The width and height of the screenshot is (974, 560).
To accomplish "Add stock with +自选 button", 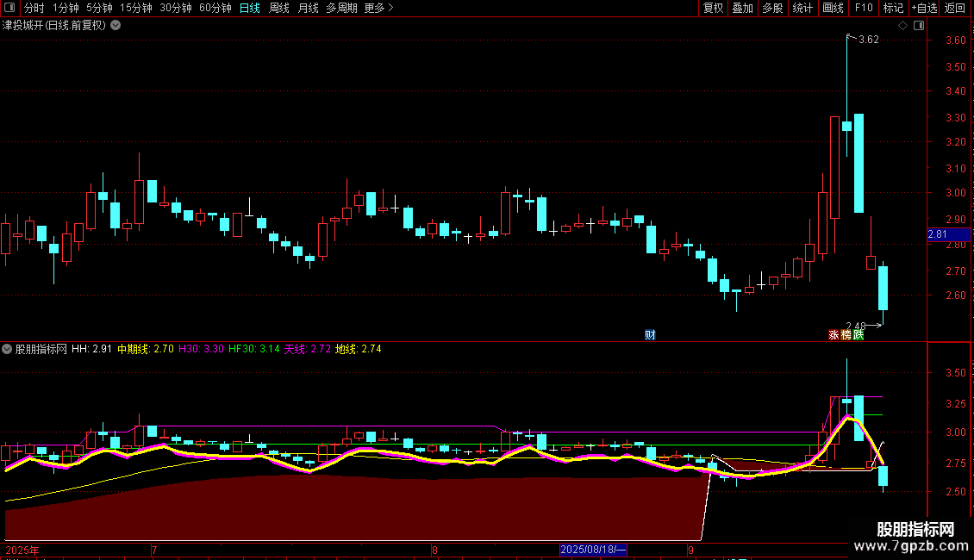I will pos(924,8).
